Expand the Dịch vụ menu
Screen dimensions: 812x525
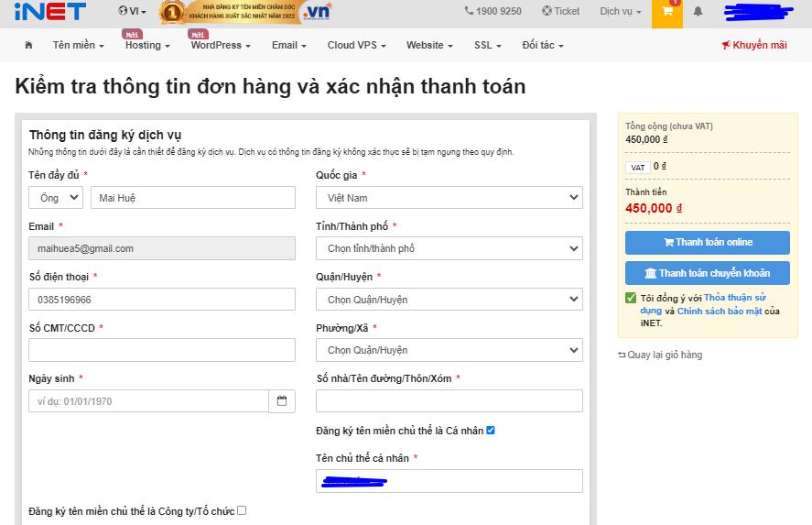(621, 11)
